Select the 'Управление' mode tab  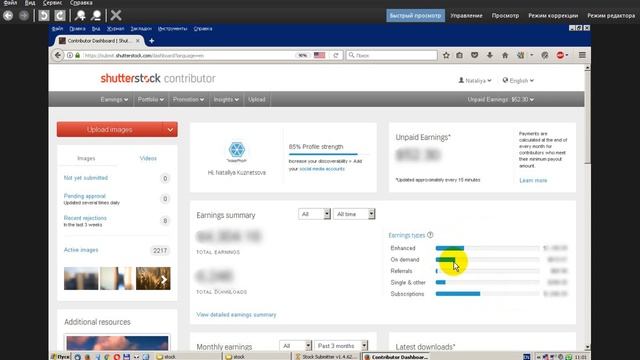tap(467, 16)
